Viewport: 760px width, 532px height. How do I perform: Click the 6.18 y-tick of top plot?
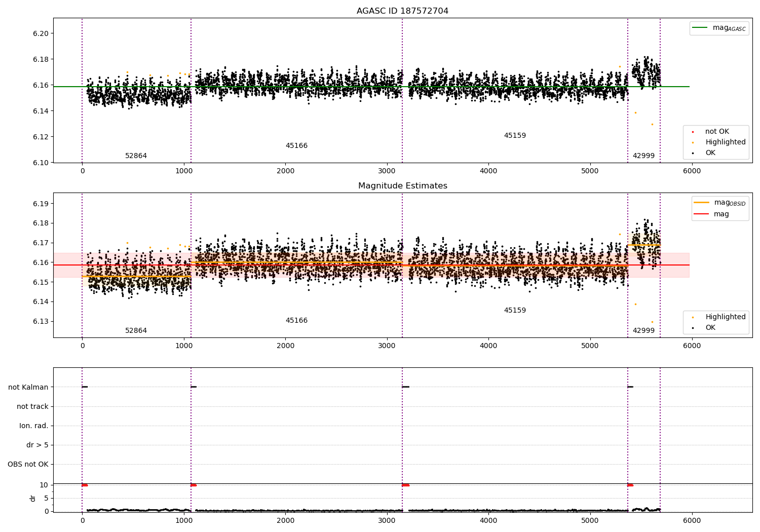pos(41,60)
